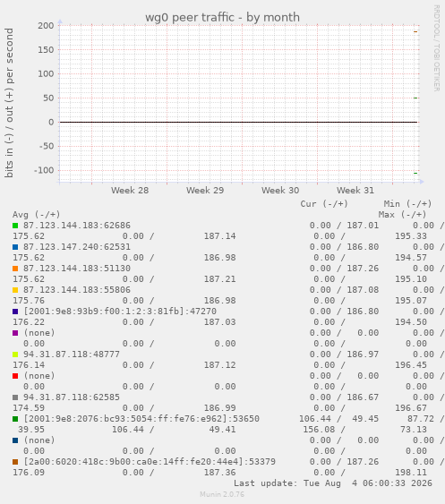
Task: Click the purple swatch beside (none)
Action: point(15,333)
